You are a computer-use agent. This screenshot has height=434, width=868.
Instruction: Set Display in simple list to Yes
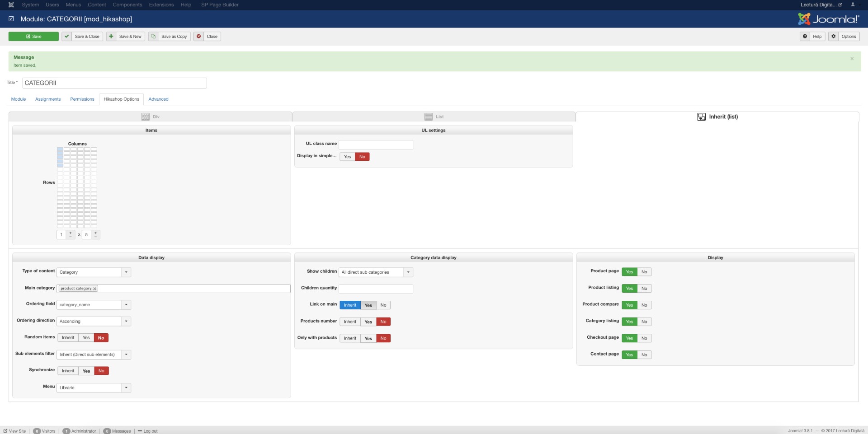pos(347,157)
